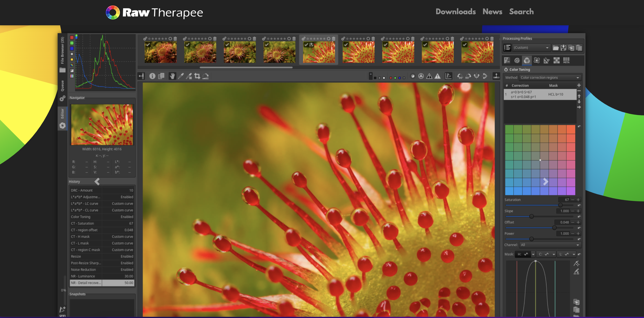This screenshot has height=318, width=644.
Task: Add new color correction region
Action: coord(579,85)
